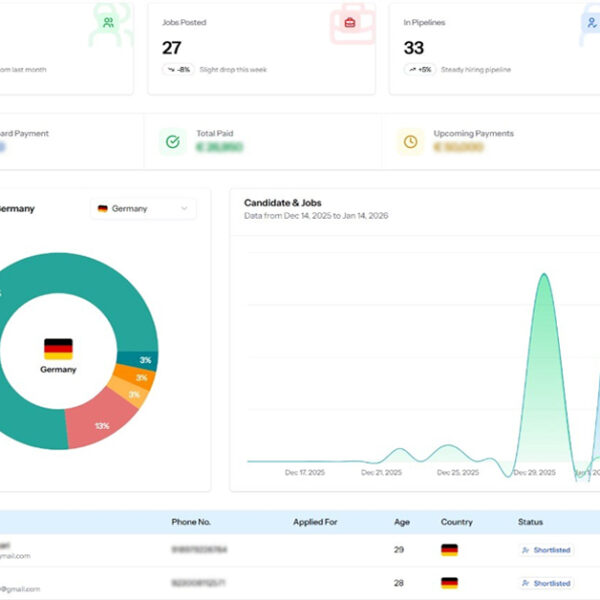Click the blurred Total Paid amount
Viewport: 600px width, 600px height.
(x=220, y=147)
